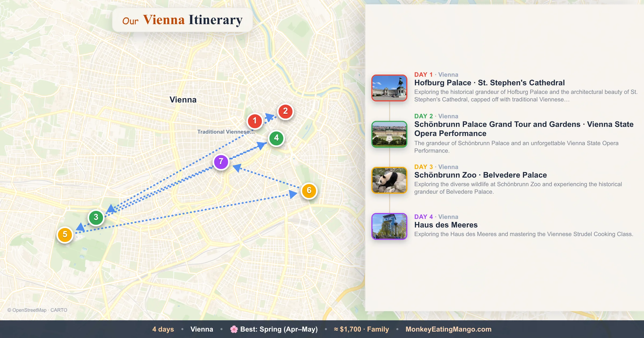This screenshot has width=644, height=338.
Task: Click the 'DAY 2 · Vienna' heading
Action: pos(436,116)
